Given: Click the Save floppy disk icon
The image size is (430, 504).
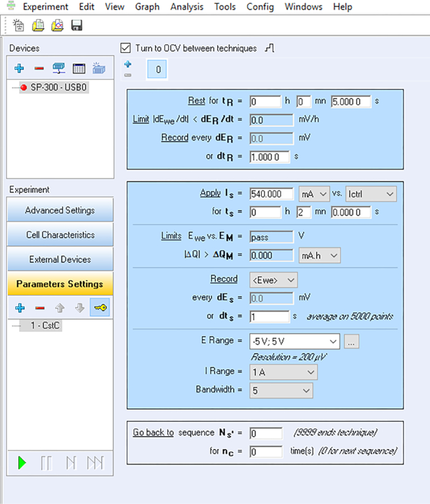Looking at the screenshot, I should click(x=77, y=25).
